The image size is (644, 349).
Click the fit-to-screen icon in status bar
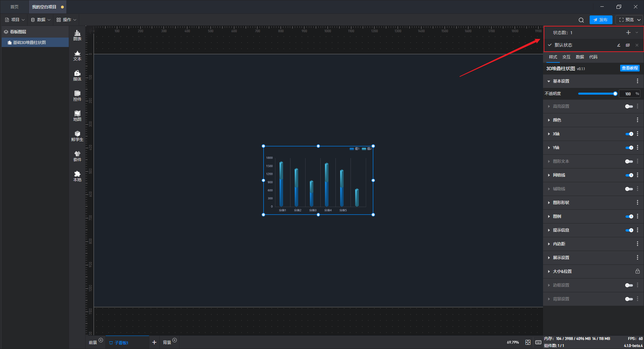[x=528, y=342]
